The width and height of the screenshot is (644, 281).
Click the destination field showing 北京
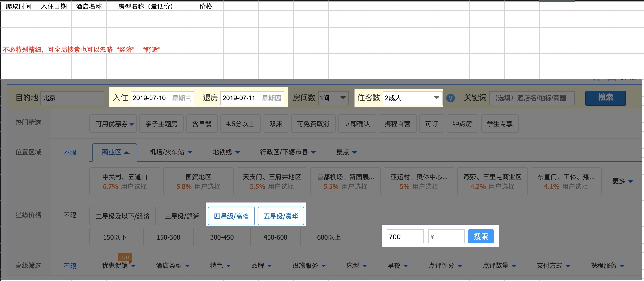click(72, 98)
